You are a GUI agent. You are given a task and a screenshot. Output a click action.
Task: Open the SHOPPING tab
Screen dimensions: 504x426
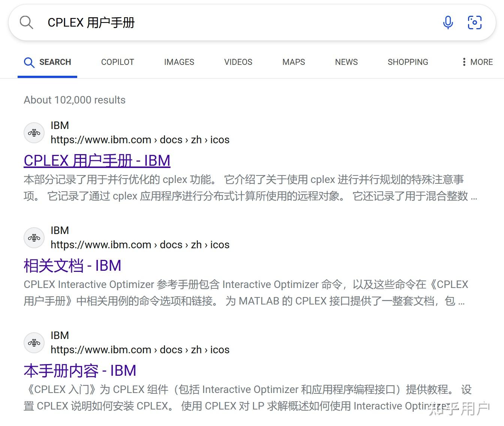click(408, 62)
